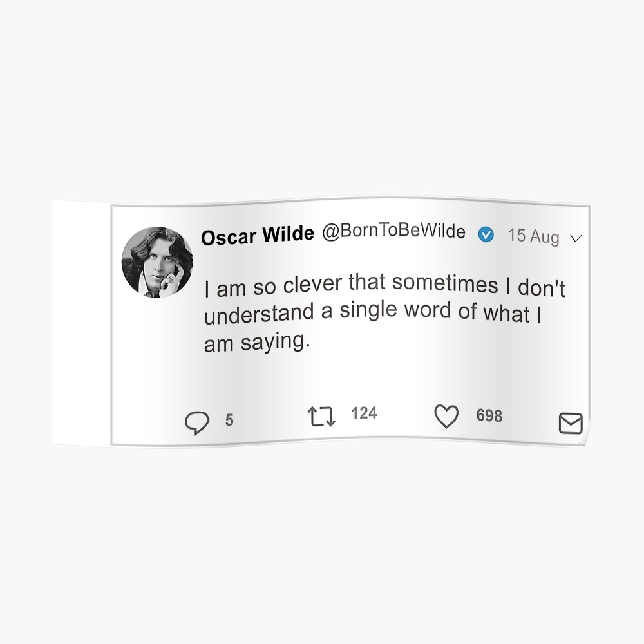Open the envelope direct message icon
644x644 pixels.
[x=570, y=424]
